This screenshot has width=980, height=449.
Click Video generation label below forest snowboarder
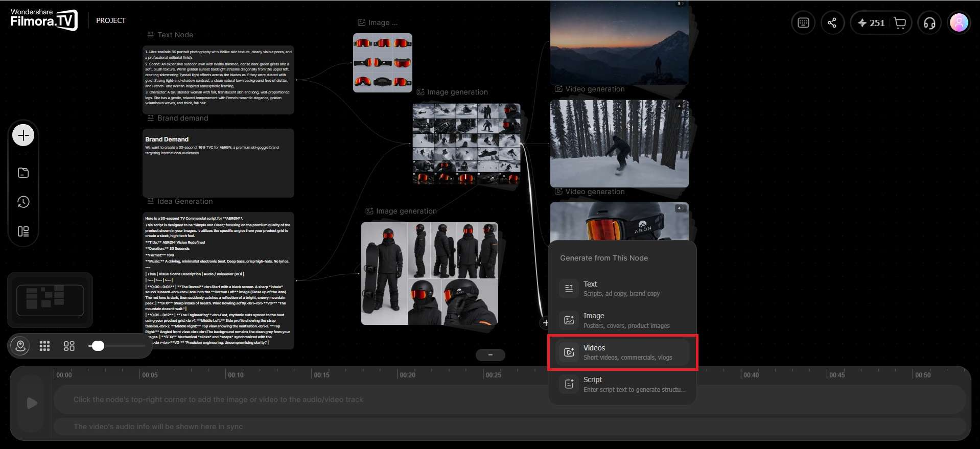point(595,192)
